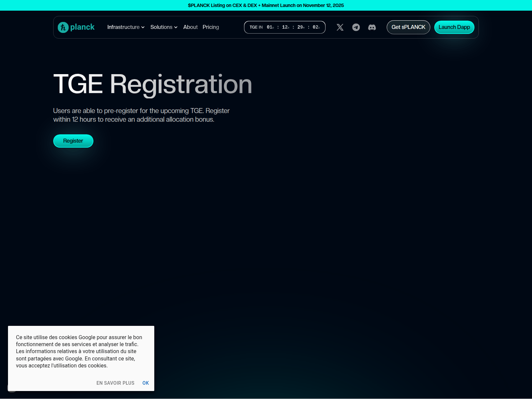Go to the About page
This screenshot has width=532, height=399.
point(191,27)
